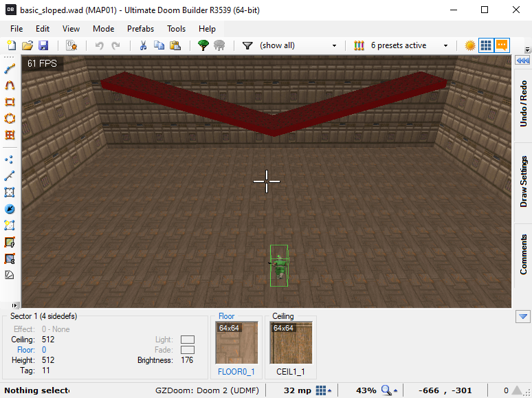Select the green player thing in 3D view
The image size is (532, 398).
tap(279, 265)
